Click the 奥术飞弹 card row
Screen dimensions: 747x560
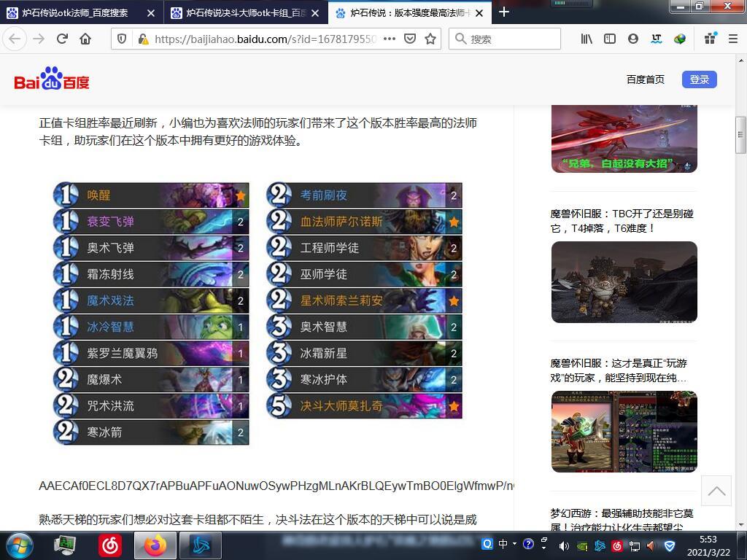click(151, 248)
